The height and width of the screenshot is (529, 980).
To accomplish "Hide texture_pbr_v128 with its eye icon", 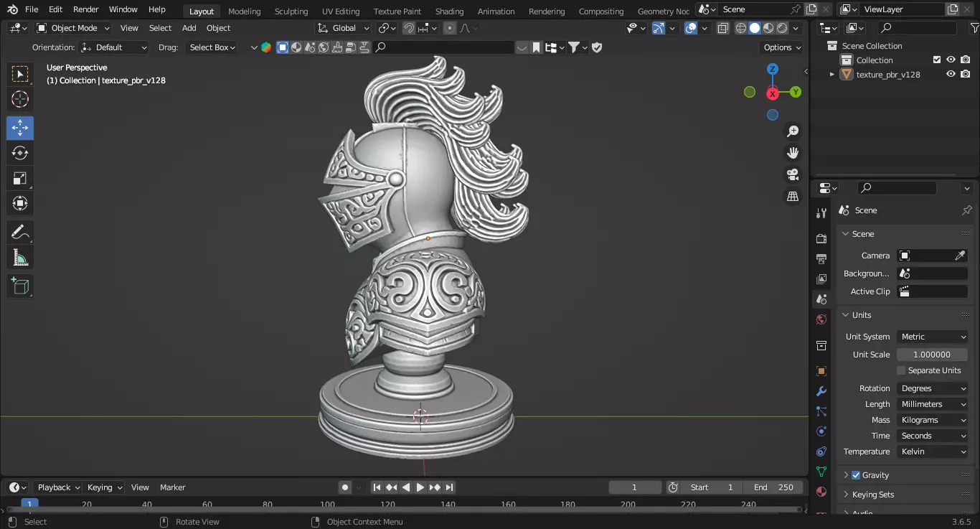I will 951,74.
